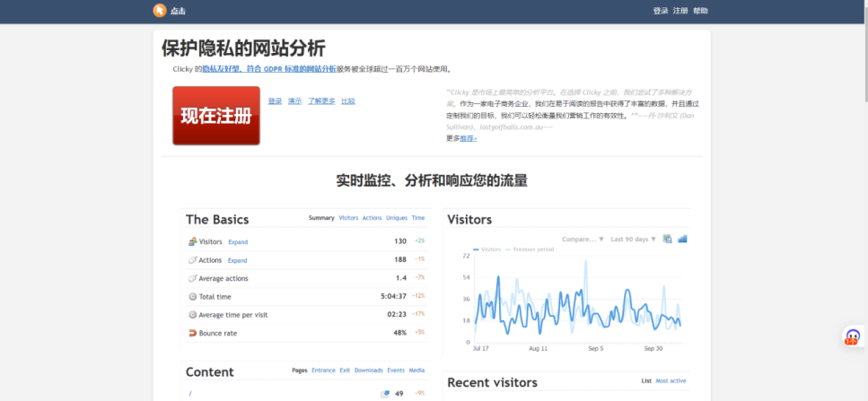Open the 隐私友好型 GDPR link
The image size is (868, 401).
pos(269,70)
